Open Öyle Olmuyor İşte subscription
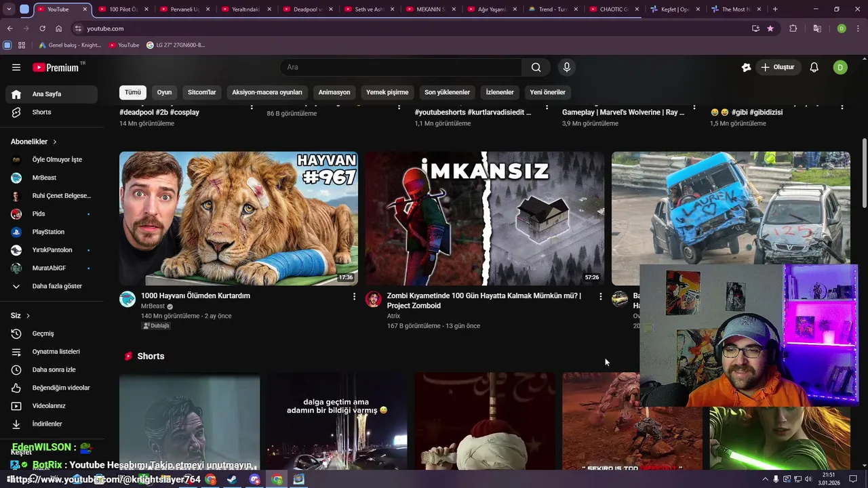The width and height of the screenshot is (868, 488). [x=52, y=159]
